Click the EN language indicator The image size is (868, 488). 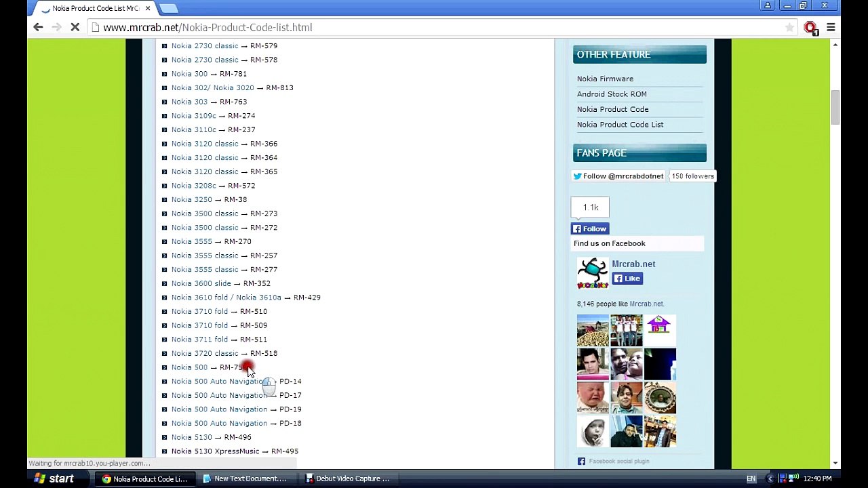point(751,479)
